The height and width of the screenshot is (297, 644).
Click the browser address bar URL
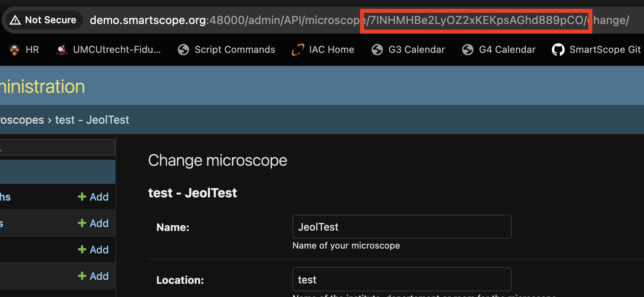pyautogui.click(x=359, y=20)
